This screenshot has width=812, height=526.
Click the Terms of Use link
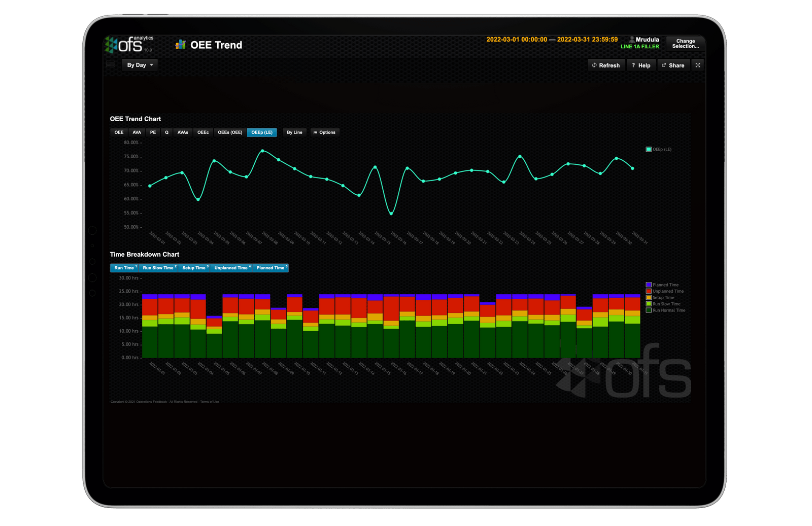(x=210, y=401)
